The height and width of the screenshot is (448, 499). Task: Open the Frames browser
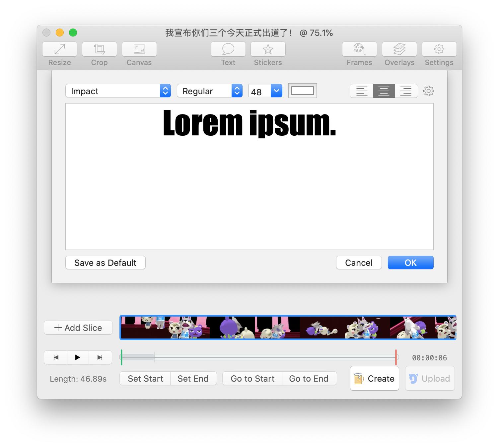click(359, 53)
